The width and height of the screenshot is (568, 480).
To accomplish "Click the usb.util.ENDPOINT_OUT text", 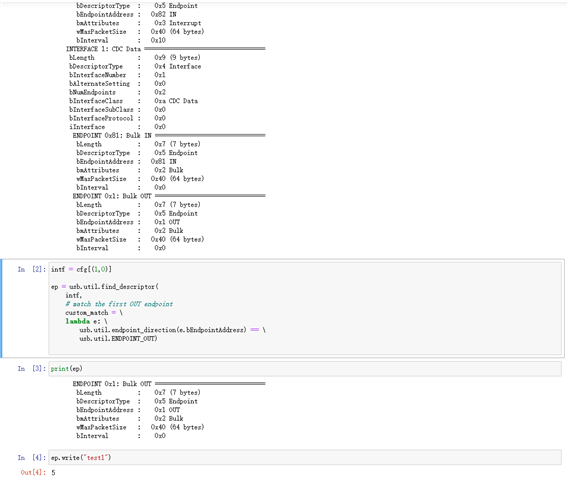I will [x=118, y=338].
